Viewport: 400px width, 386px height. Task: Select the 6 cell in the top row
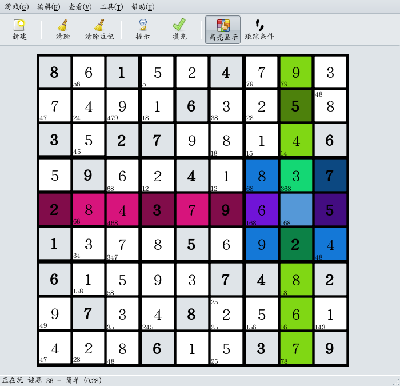click(89, 72)
